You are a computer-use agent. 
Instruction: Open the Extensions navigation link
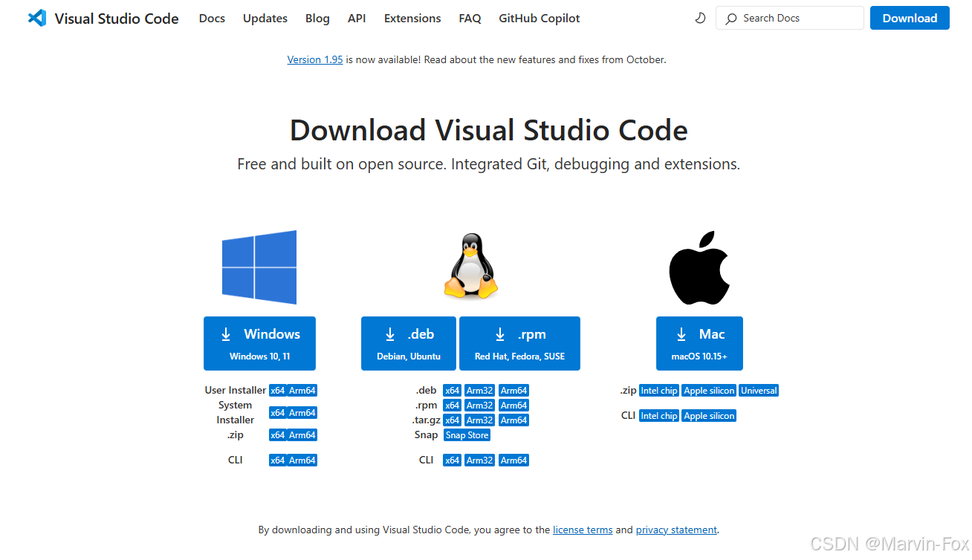click(x=412, y=18)
